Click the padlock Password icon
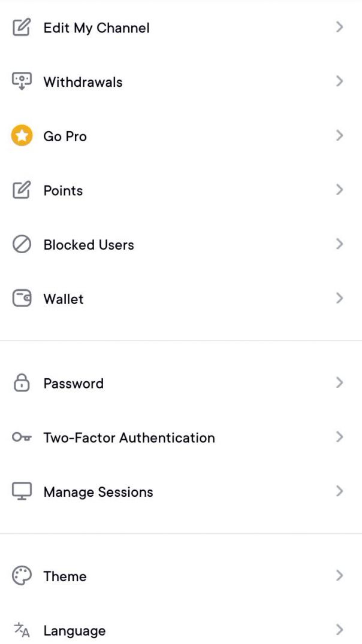362x644 pixels. coord(22,383)
